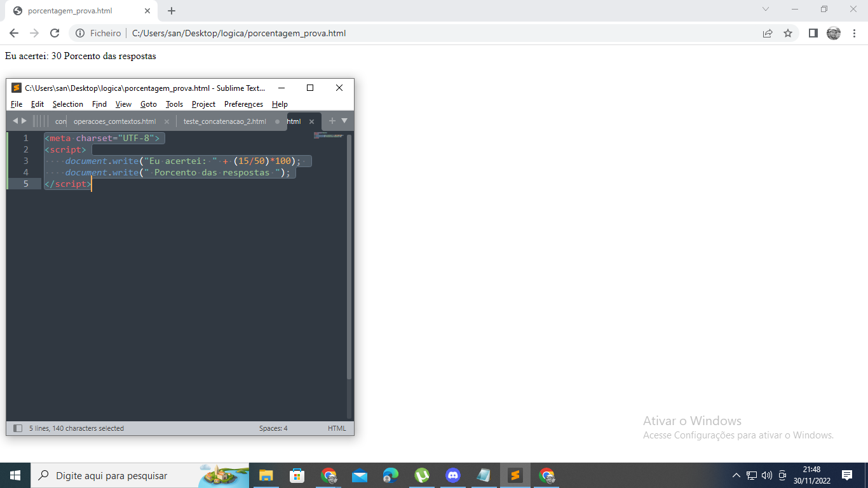Image resolution: width=868 pixels, height=488 pixels.
Task: Open the Preferences menu in Sublime Text
Action: coord(243,104)
